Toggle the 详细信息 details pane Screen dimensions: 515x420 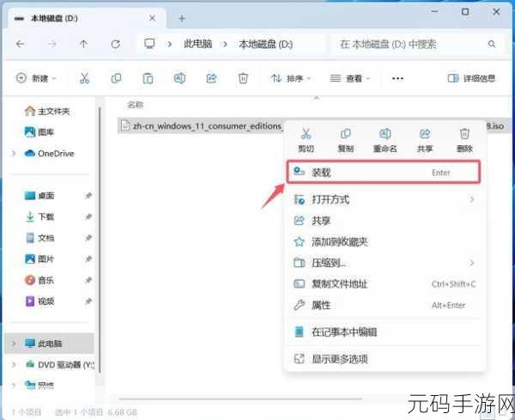click(471, 78)
